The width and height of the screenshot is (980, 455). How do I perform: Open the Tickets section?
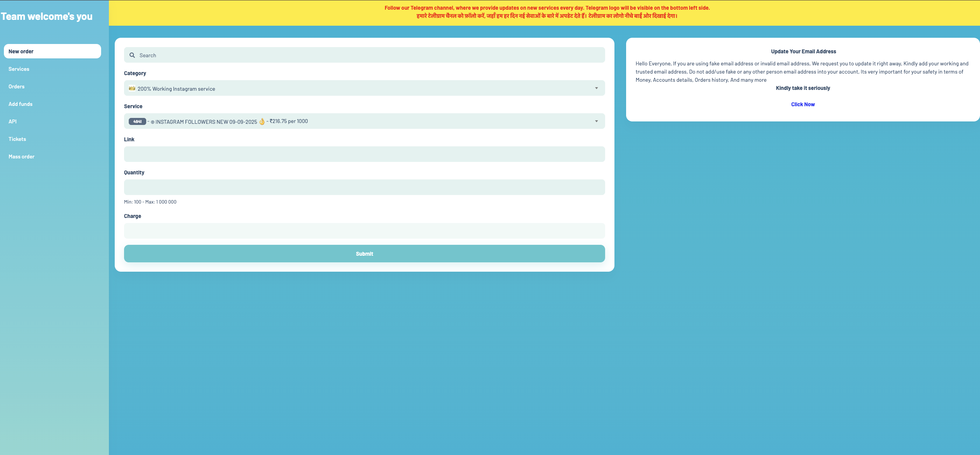coord(17,139)
